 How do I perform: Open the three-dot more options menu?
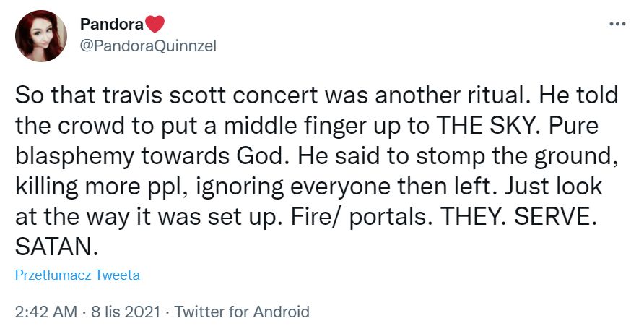[617, 25]
